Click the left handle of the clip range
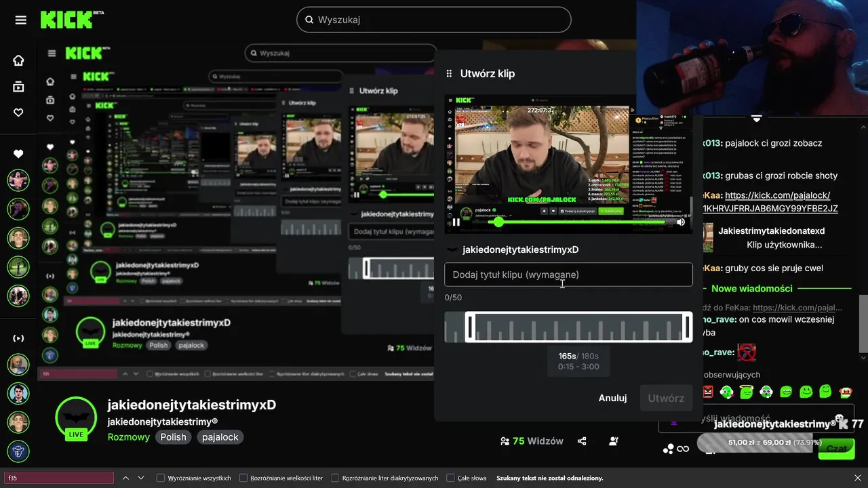868x488 pixels. (x=471, y=327)
